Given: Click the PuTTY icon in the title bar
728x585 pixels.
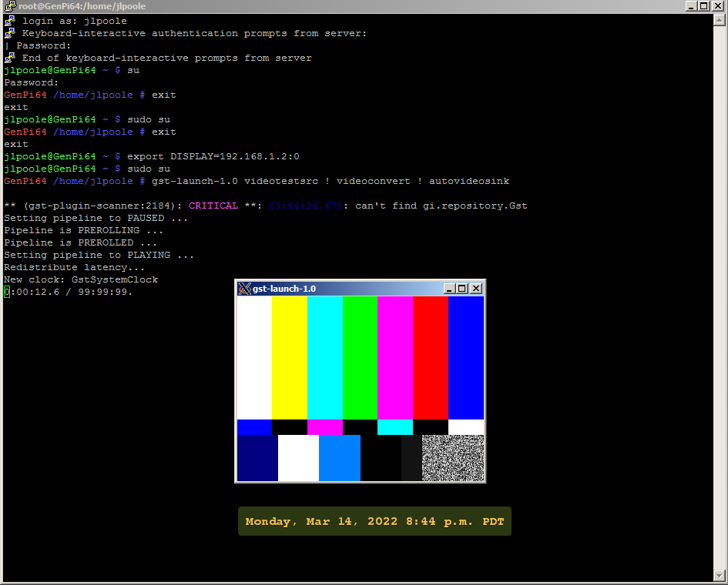Looking at the screenshot, I should [8, 6].
